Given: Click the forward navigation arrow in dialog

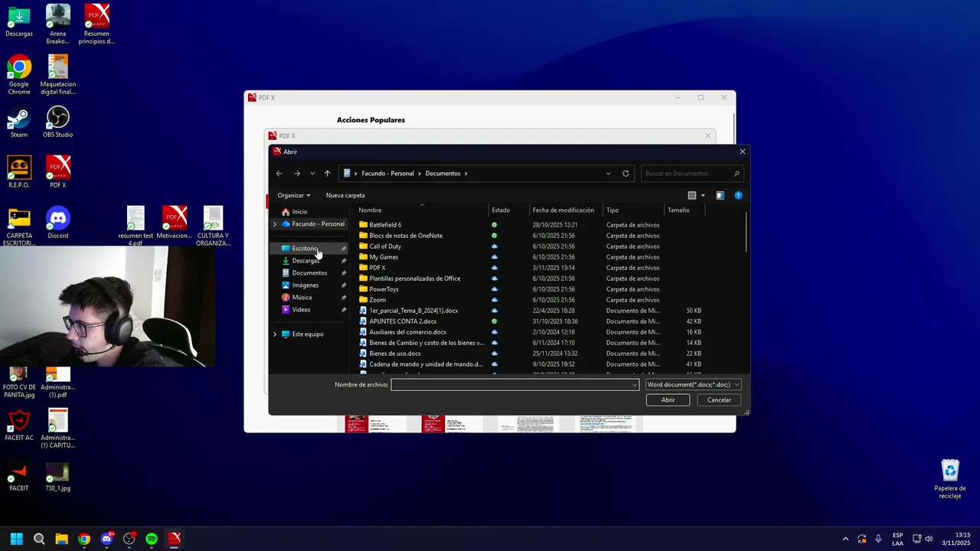Looking at the screenshot, I should point(297,174).
